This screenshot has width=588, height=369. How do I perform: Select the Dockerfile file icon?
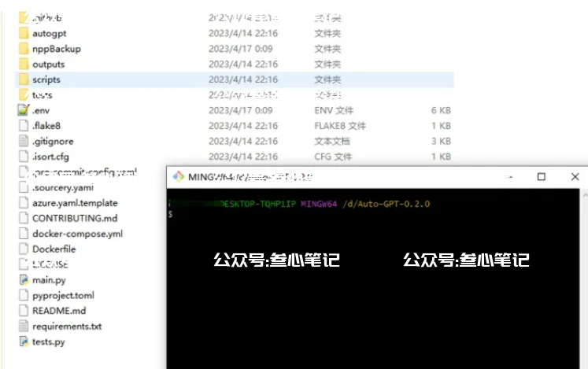tap(24, 249)
